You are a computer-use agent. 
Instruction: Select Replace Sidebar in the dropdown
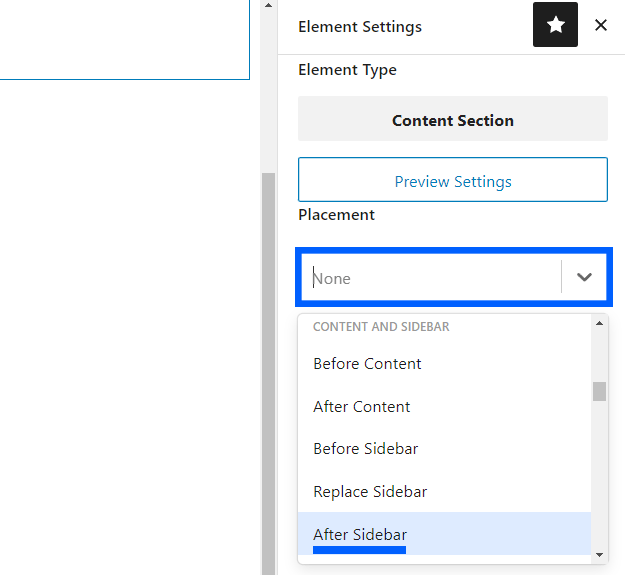click(370, 491)
